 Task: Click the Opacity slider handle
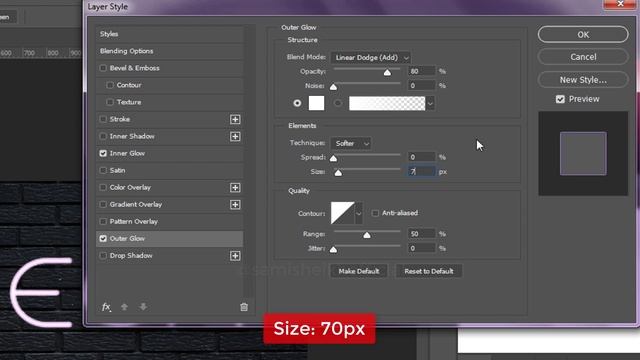click(387, 73)
